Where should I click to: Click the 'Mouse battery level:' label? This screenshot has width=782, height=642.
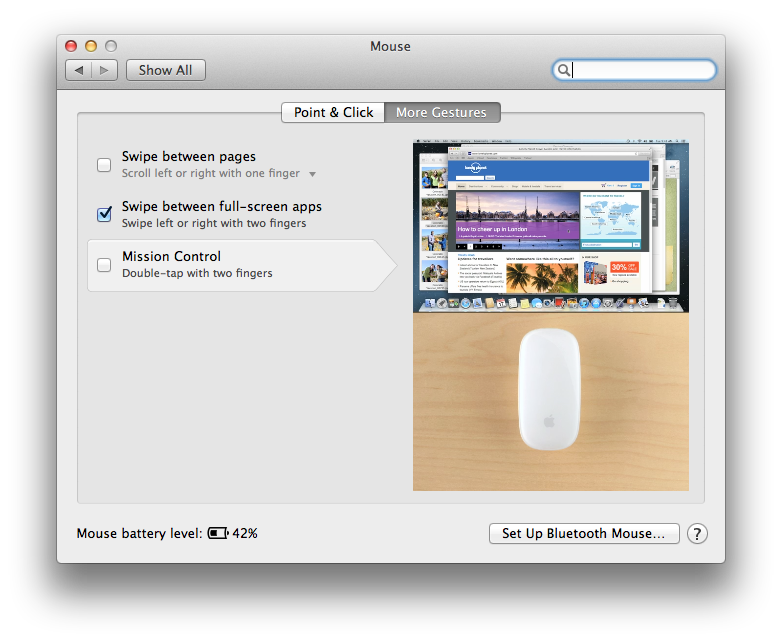point(140,533)
